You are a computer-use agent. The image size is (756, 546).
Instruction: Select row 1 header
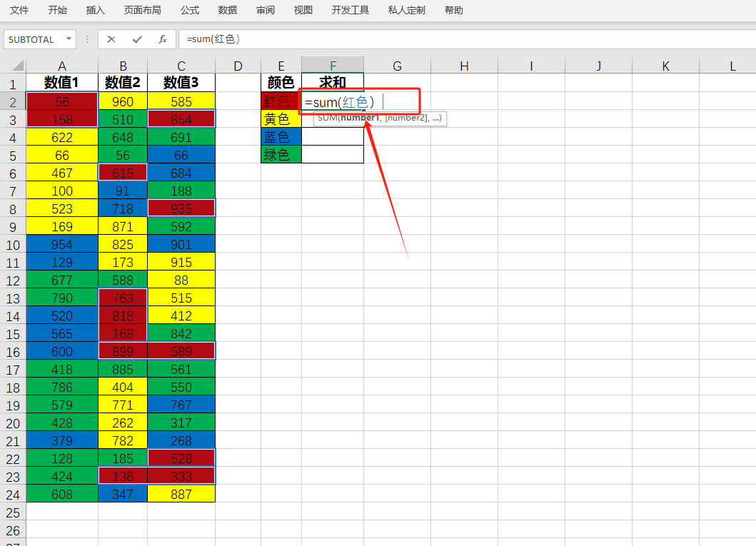pos(13,84)
